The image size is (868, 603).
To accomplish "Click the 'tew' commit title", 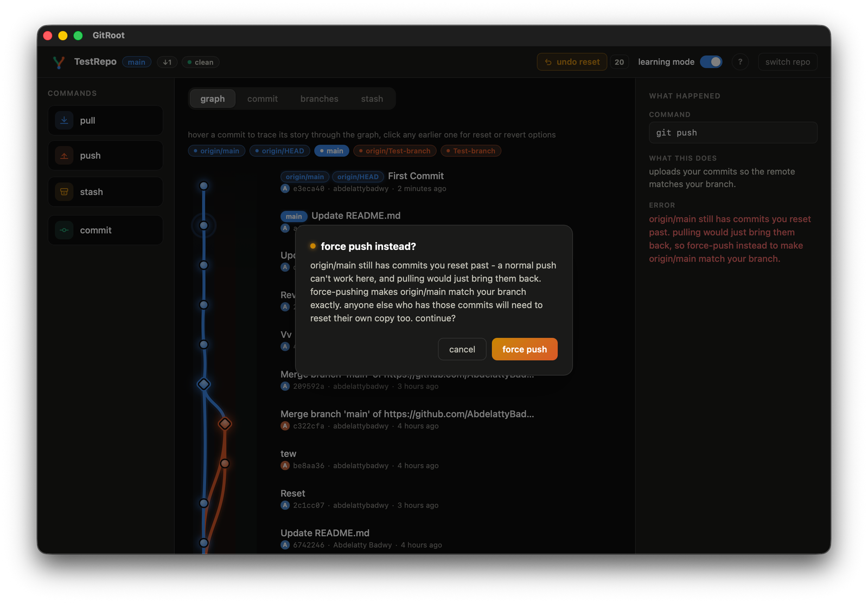I will click(x=288, y=454).
